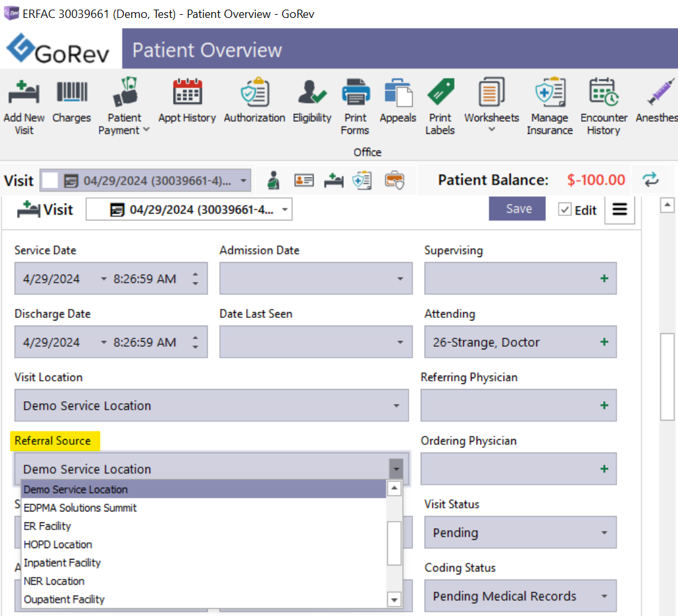Choose EDPMA Solutions Summit option
678x616 pixels.
tap(204, 508)
